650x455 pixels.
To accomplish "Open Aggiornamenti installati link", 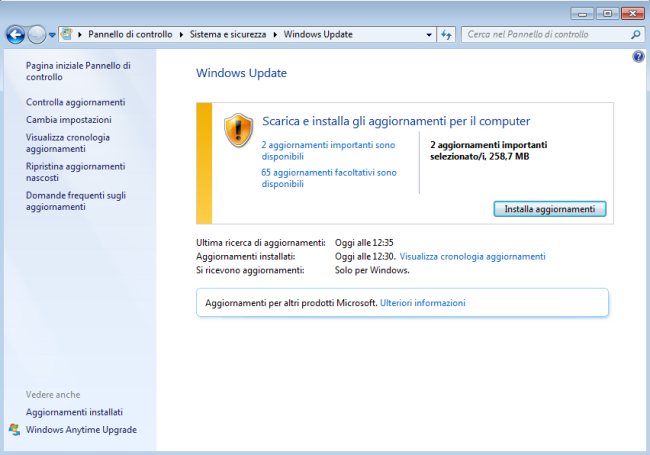I will 74,412.
